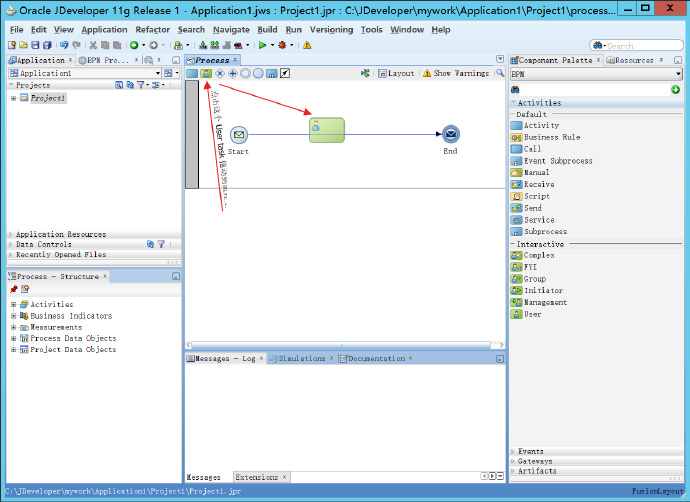Click the Projects filter funnel icon
The image size is (690, 502).
[x=140, y=85]
